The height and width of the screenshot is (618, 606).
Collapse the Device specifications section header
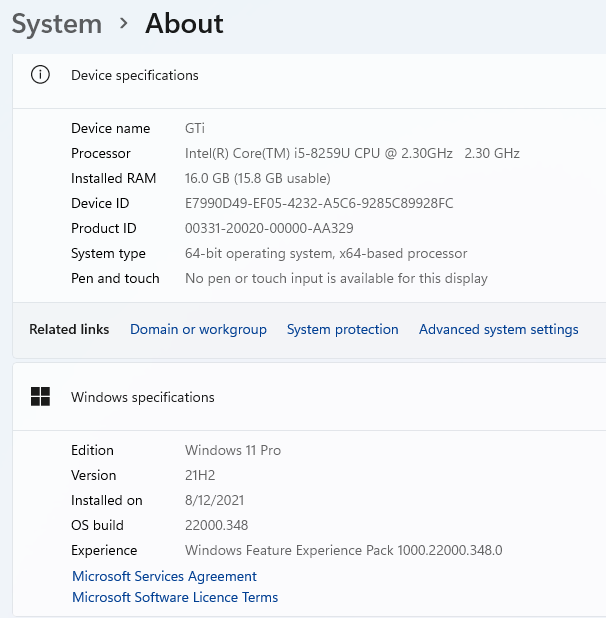(x=309, y=81)
